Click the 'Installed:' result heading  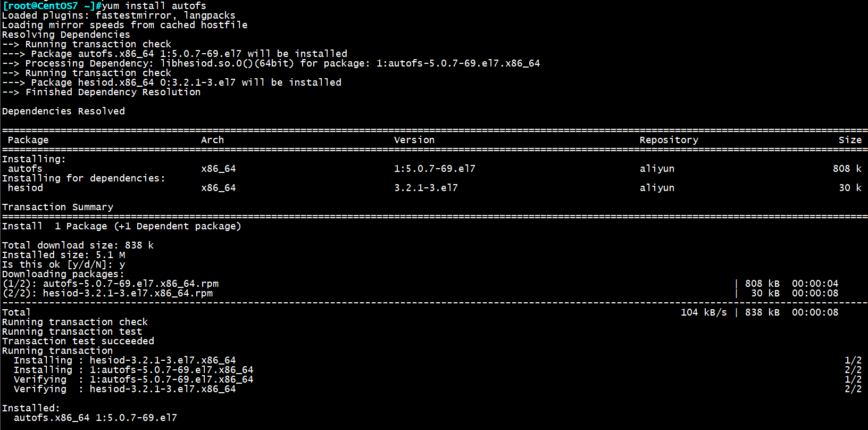(x=31, y=408)
